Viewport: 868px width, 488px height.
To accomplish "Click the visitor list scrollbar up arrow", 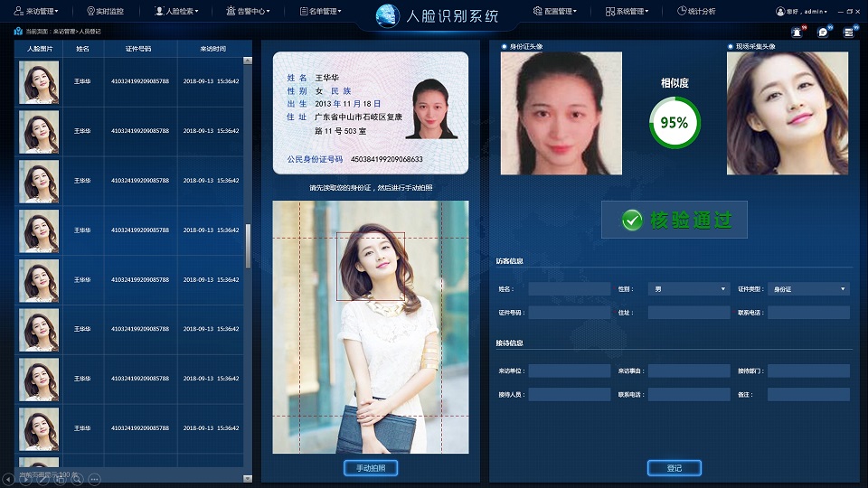I will (x=248, y=61).
